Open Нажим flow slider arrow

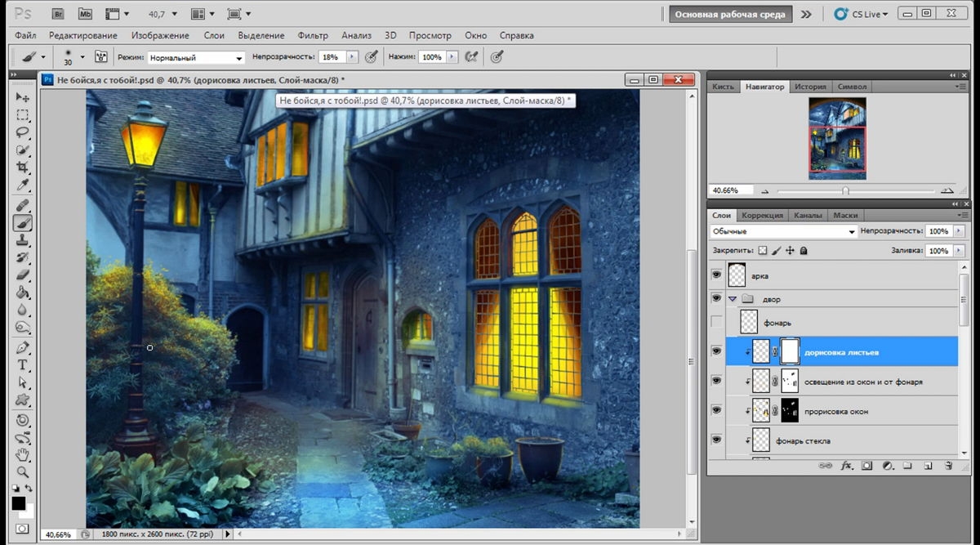coord(450,57)
